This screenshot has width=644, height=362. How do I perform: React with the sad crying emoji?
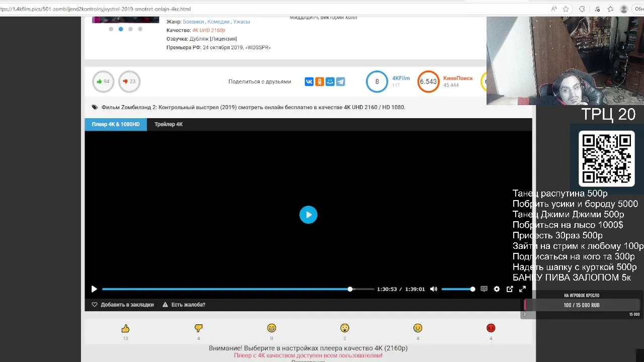[x=418, y=328]
